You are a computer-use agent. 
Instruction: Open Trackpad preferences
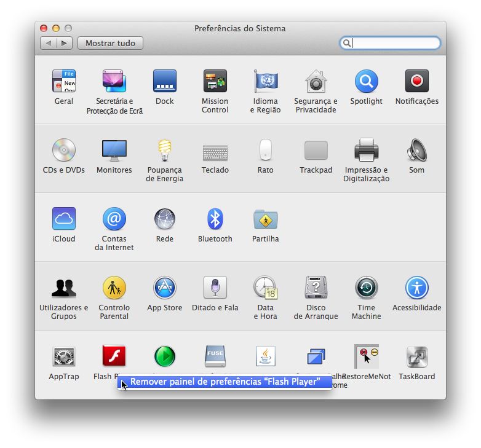pyautogui.click(x=316, y=150)
